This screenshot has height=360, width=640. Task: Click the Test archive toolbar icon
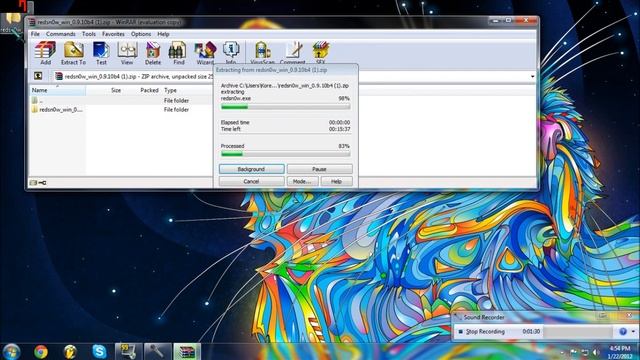click(101, 53)
